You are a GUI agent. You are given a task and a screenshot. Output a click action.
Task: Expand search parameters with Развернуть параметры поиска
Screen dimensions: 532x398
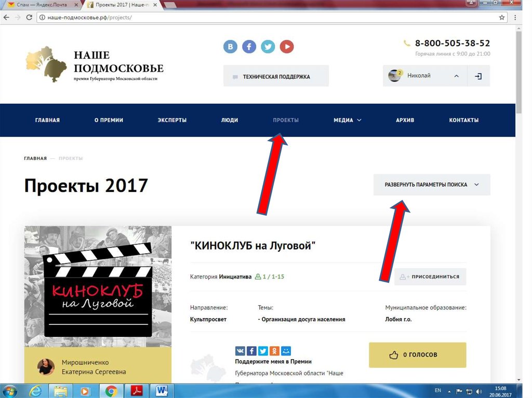[x=431, y=185]
